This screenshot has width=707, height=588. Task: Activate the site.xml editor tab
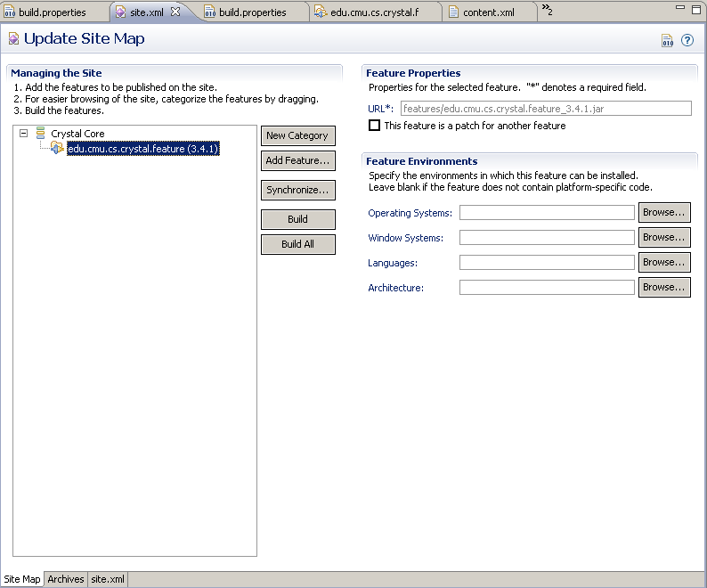click(147, 12)
